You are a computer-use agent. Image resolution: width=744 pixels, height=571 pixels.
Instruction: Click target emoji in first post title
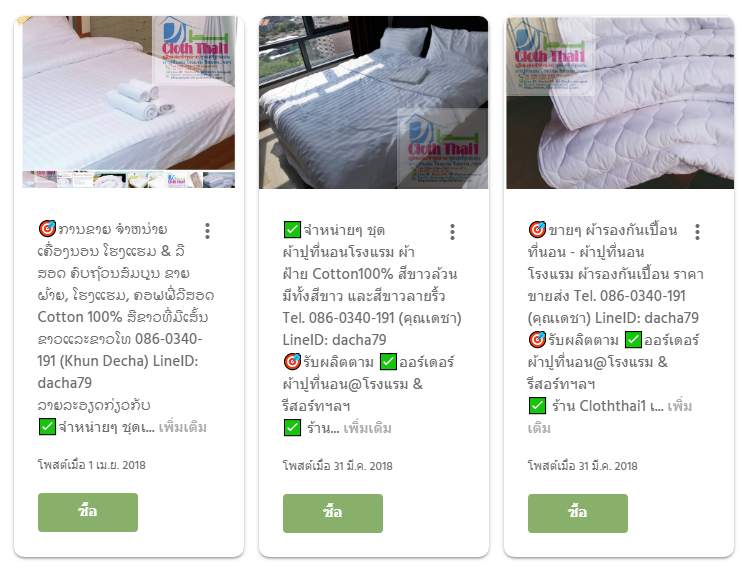47,229
